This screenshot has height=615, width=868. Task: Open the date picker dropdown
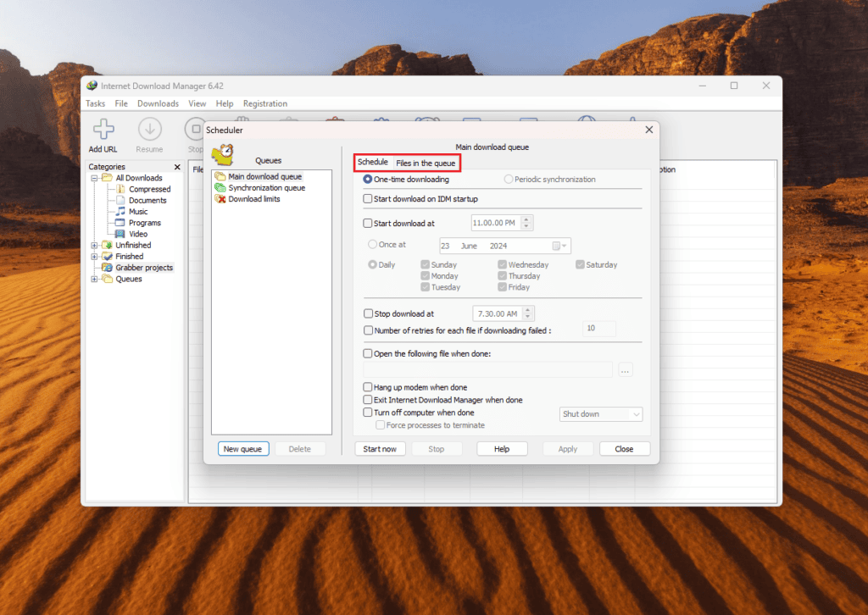(x=560, y=246)
